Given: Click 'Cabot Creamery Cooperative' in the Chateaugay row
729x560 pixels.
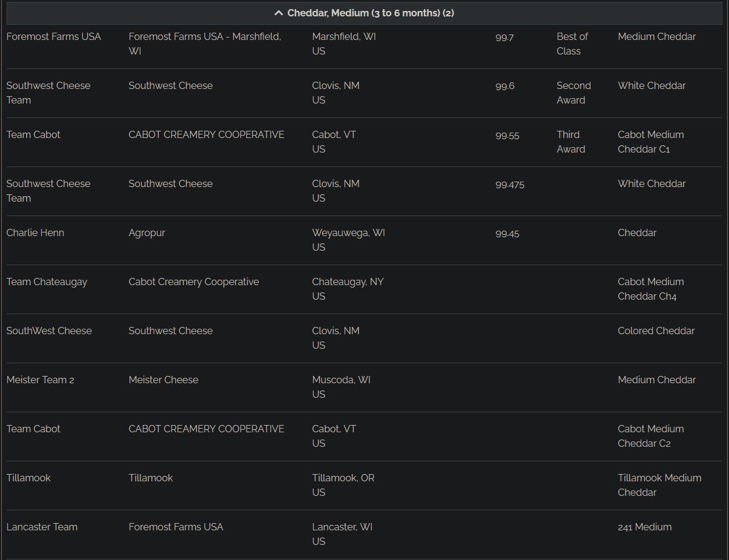Looking at the screenshot, I should point(194,282).
